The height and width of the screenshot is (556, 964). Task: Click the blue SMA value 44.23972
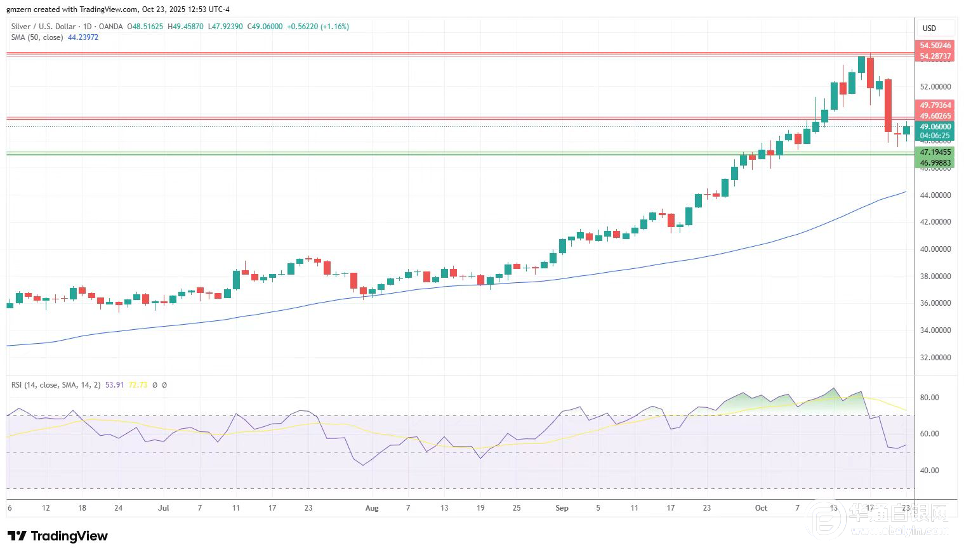83,38
